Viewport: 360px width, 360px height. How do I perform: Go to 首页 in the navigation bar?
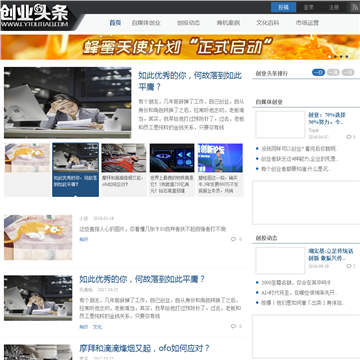click(115, 23)
